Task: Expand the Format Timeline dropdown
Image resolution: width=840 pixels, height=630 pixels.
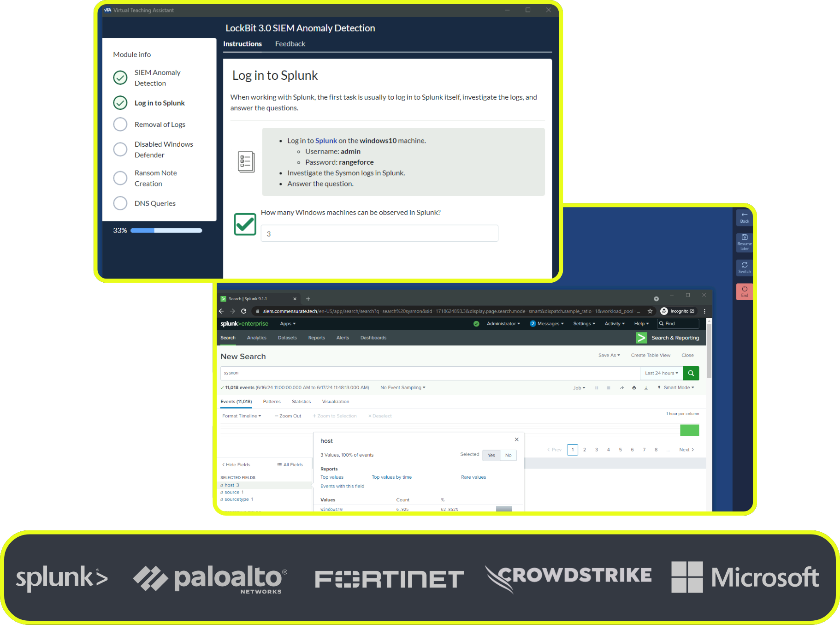Action: coord(241,416)
